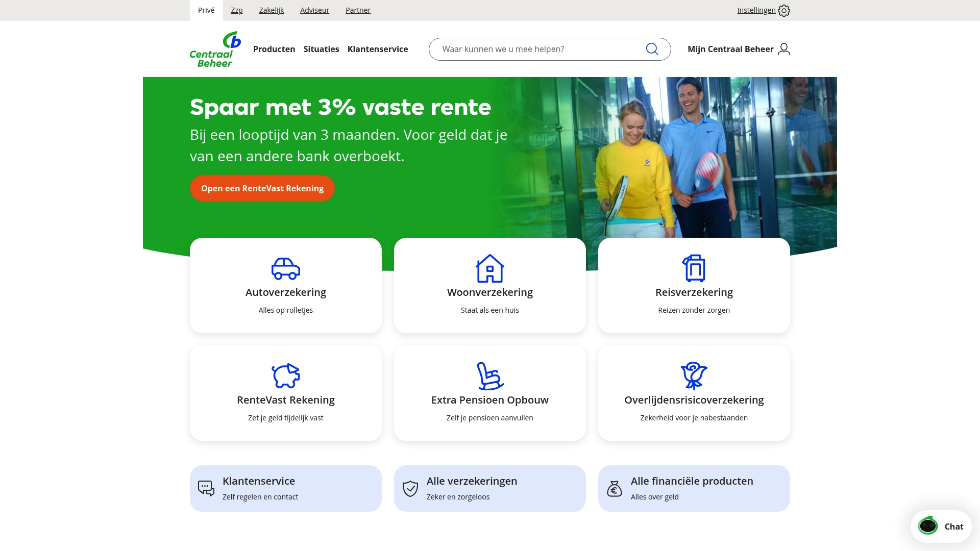Click the Partner link
Screen dimensions: 980x551
(x=358, y=10)
